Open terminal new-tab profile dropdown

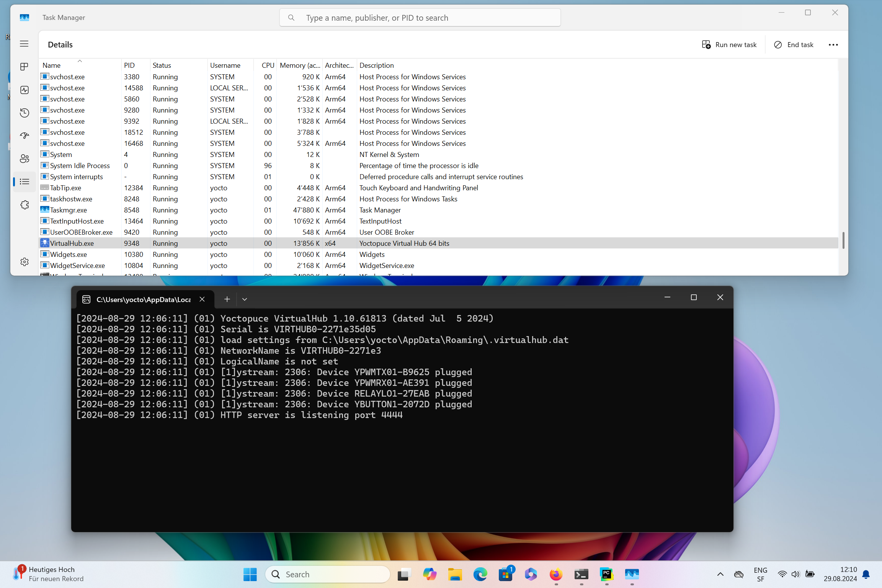point(245,299)
